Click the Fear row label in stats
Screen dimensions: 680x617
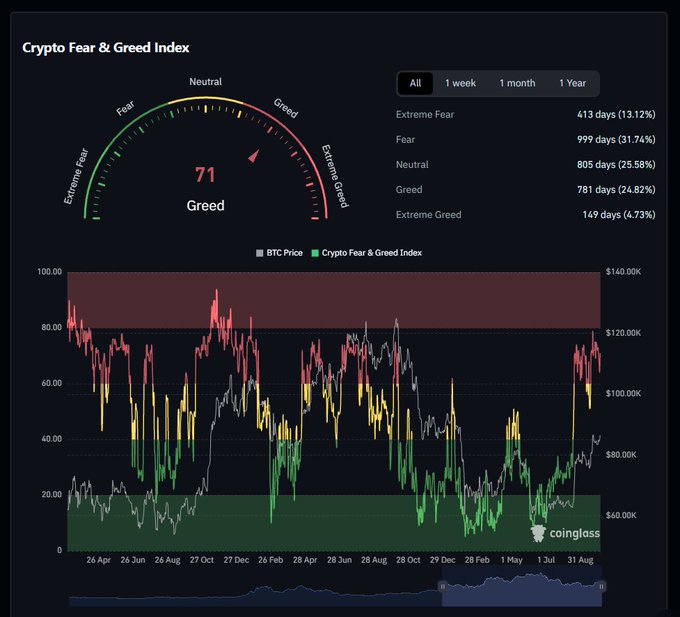click(405, 140)
